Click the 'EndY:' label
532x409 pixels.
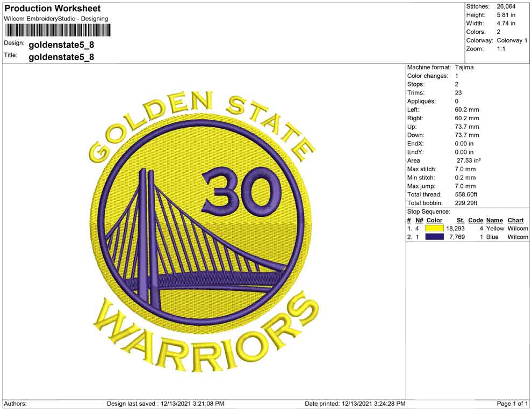(415, 152)
